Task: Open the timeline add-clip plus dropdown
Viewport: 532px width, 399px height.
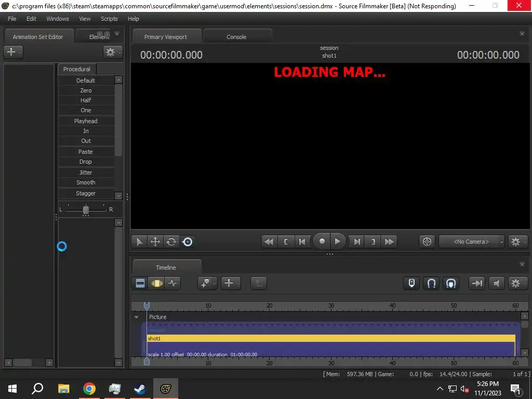Action: tap(231, 283)
